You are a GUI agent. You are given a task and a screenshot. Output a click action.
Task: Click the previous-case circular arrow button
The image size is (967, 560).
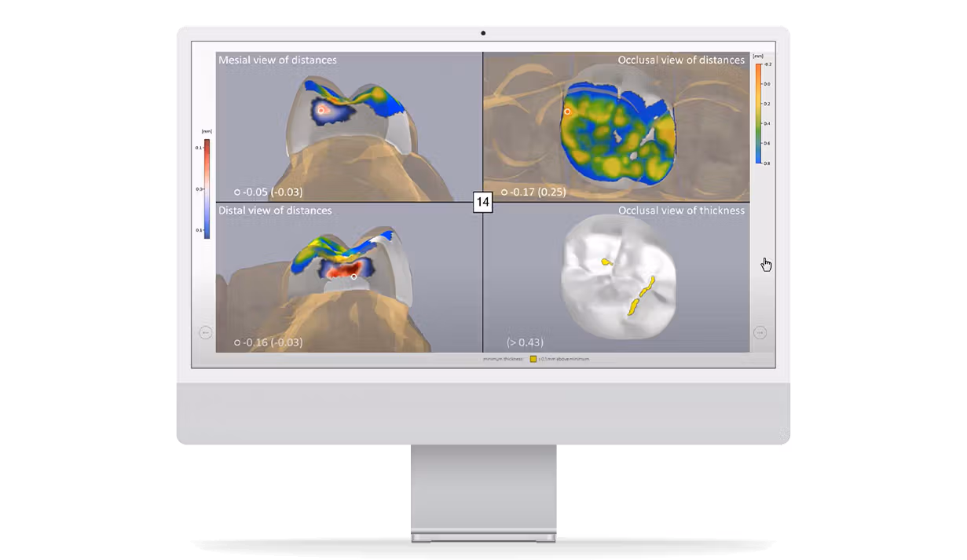[x=207, y=331]
